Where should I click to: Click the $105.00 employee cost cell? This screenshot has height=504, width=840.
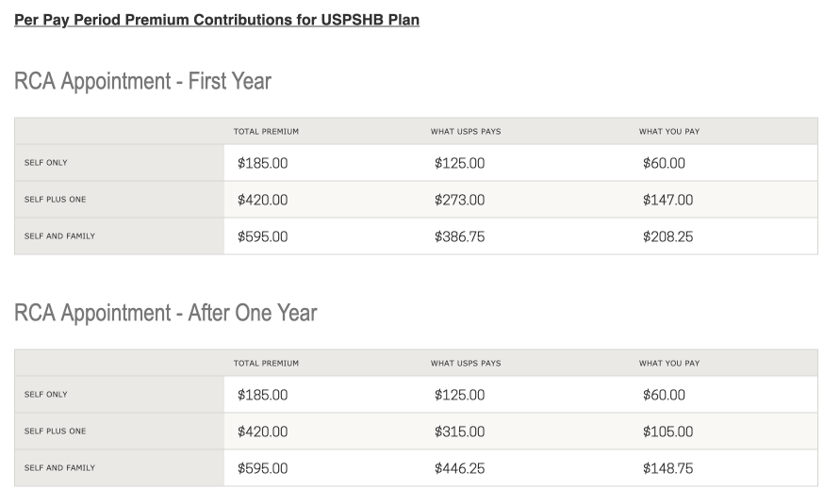(x=667, y=431)
